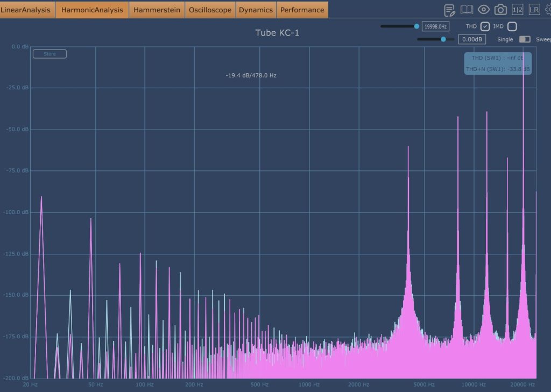Screen dimensions: 551x392
Task: Go to the Performance tab
Action: [x=302, y=10]
